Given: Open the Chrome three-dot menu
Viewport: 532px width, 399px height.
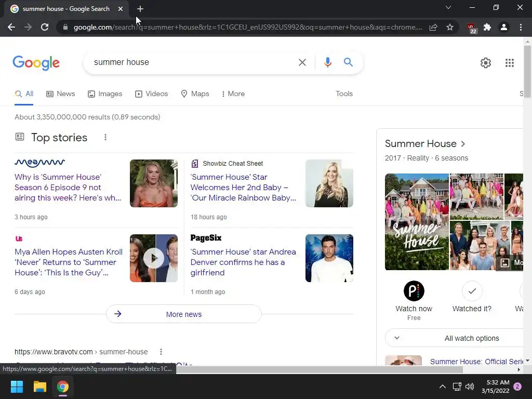Looking at the screenshot, I should point(521,27).
